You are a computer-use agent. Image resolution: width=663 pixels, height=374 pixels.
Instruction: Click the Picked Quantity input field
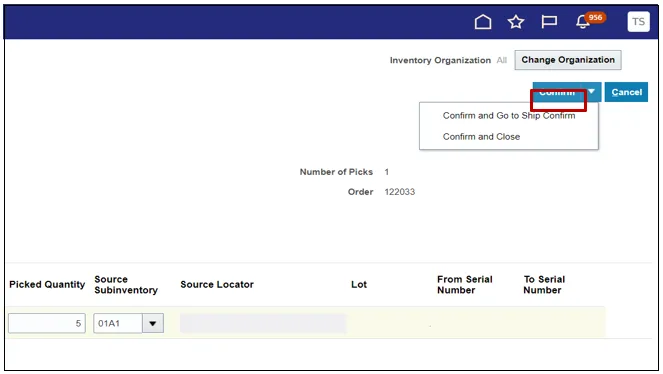(x=47, y=323)
